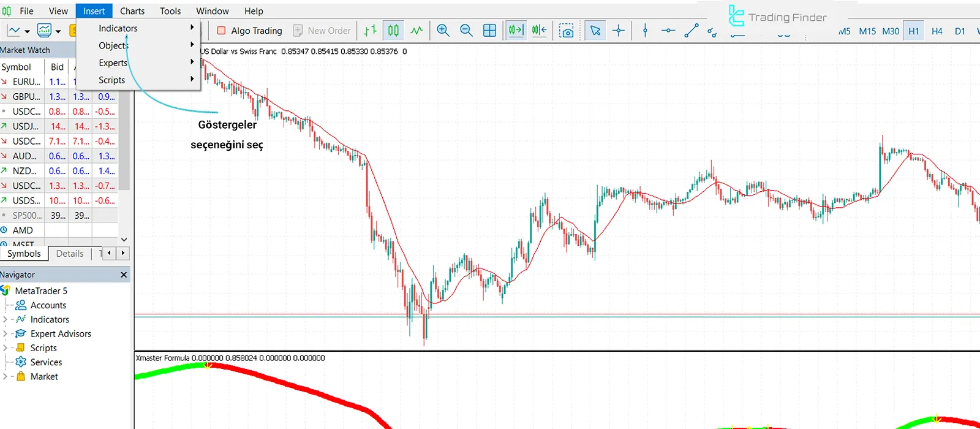Viewport: 980px width, 429px height.
Task: Toggle chart auto-scroll to latest bar
Action: (x=516, y=31)
